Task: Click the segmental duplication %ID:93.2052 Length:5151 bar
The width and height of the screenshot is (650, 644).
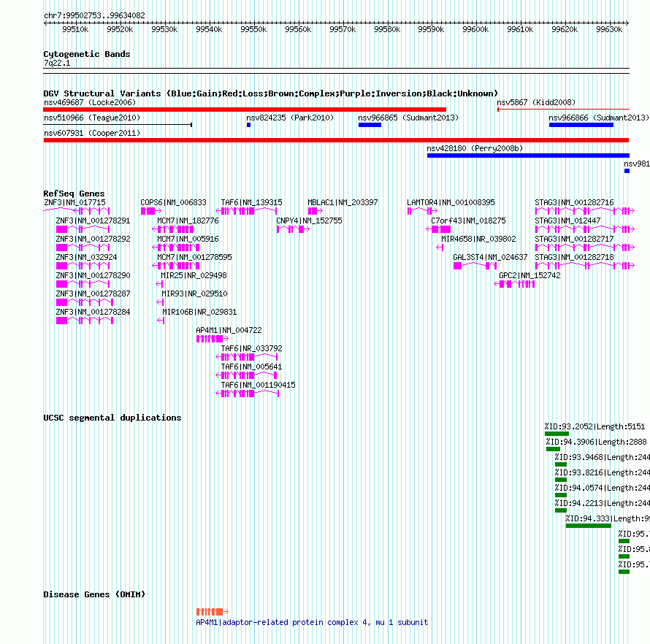Action: coord(557,434)
